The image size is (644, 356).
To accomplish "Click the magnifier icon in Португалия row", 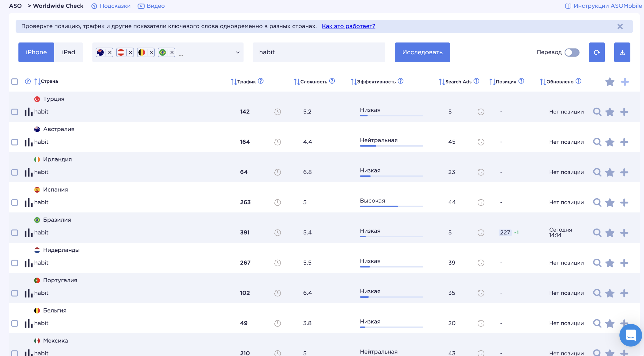I will coord(597,293).
